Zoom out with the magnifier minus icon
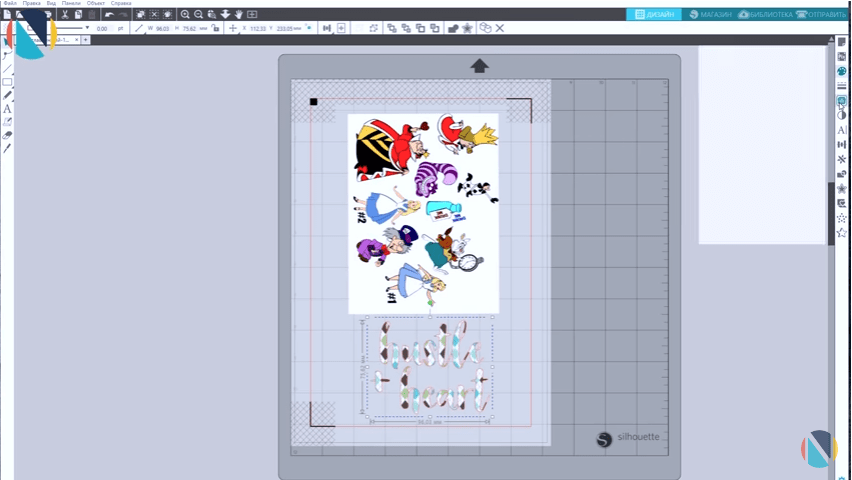The height and width of the screenshot is (480, 852). click(x=198, y=15)
